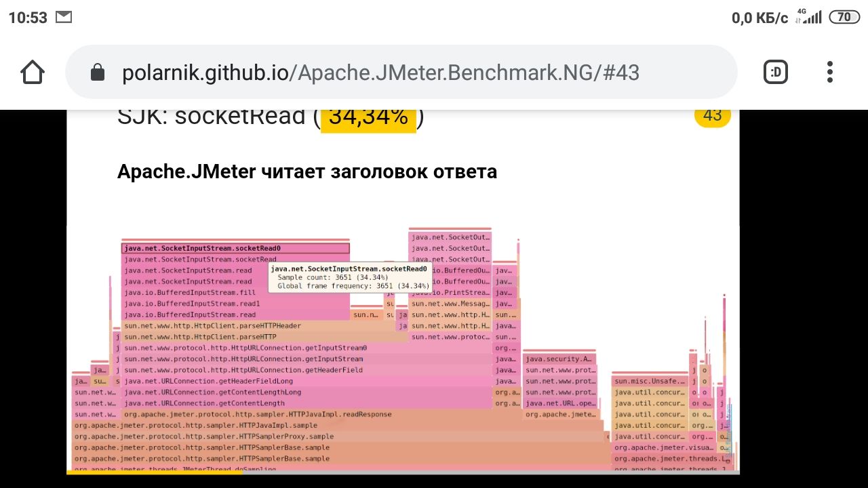Screen dimensions: 868x488
Task: Click the java.io.BufferedInputStream.read1 frame
Action: coord(235,304)
